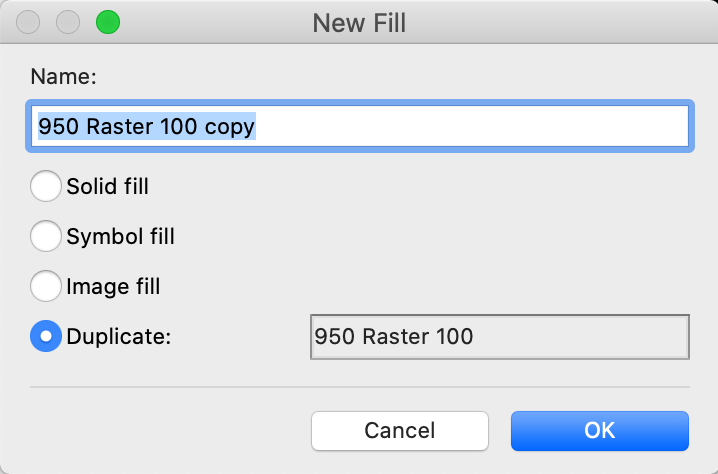Confirm the new fill with OK
The image size is (718, 474).
click(x=600, y=430)
